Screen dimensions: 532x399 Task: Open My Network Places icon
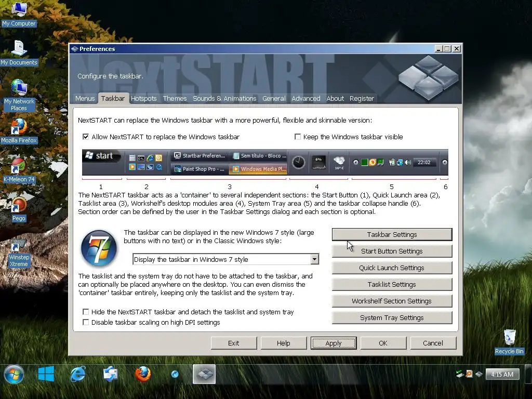click(x=19, y=95)
